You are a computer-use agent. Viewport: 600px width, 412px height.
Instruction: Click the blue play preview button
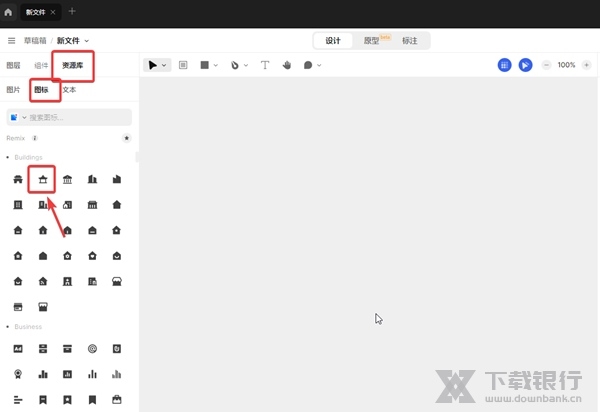click(525, 65)
